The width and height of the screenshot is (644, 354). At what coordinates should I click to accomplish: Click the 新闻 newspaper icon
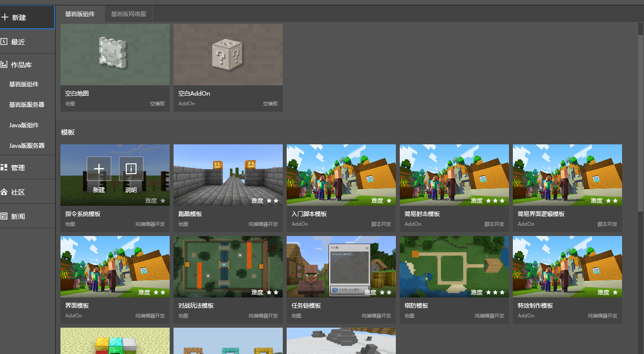tap(4, 216)
